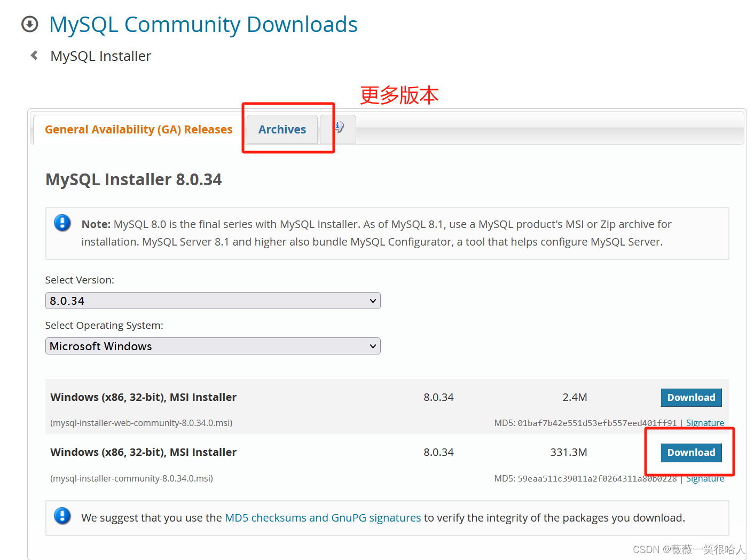Open Signature link for the full installer
Image resolution: width=754 pixels, height=560 pixels.
coord(705,478)
